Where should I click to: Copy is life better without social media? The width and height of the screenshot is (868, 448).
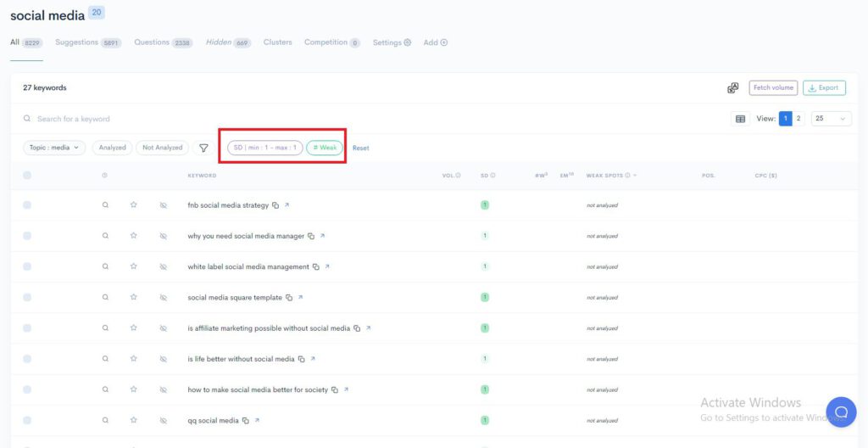[301, 359]
